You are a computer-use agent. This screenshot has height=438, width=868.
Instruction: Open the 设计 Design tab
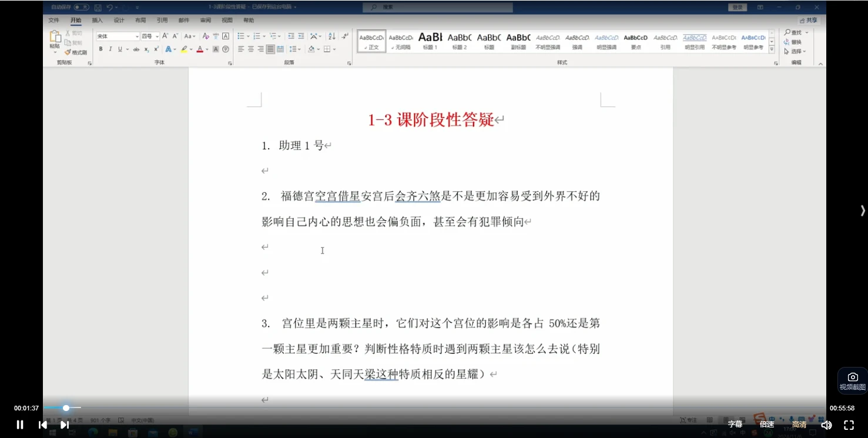coord(119,20)
